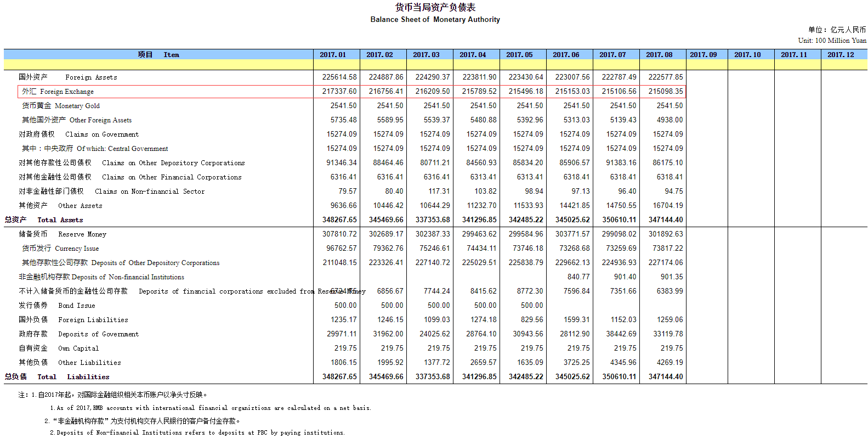Click the 货币当局资产负债表 Chinese title
The height and width of the screenshot is (439, 868).
click(x=435, y=7)
